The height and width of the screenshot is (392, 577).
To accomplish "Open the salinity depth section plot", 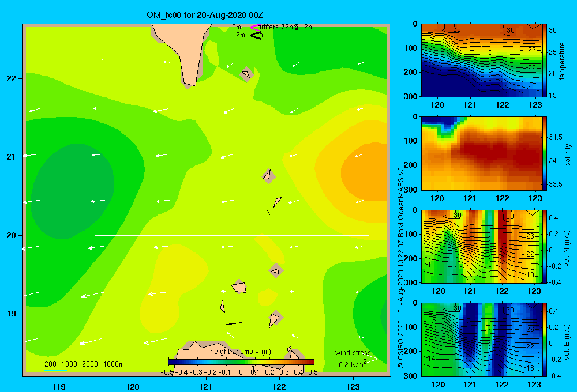I will [x=481, y=153].
